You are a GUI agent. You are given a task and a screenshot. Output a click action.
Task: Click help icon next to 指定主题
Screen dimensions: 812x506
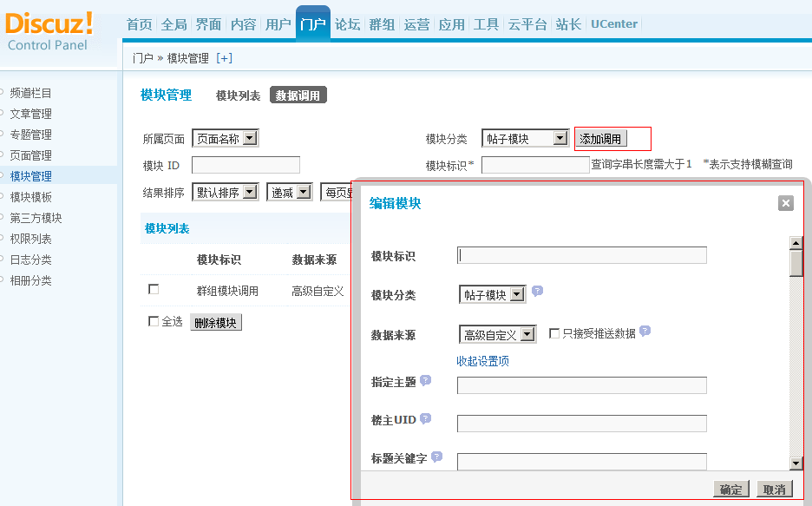click(425, 380)
